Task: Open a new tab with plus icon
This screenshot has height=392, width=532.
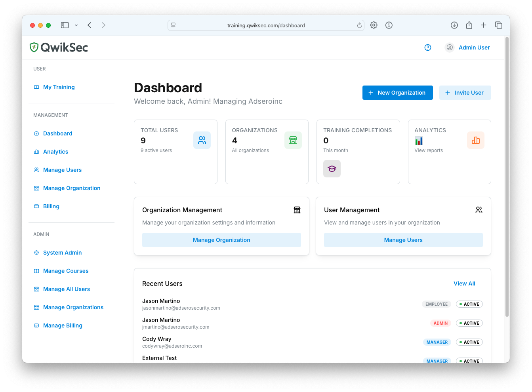Action: click(484, 25)
